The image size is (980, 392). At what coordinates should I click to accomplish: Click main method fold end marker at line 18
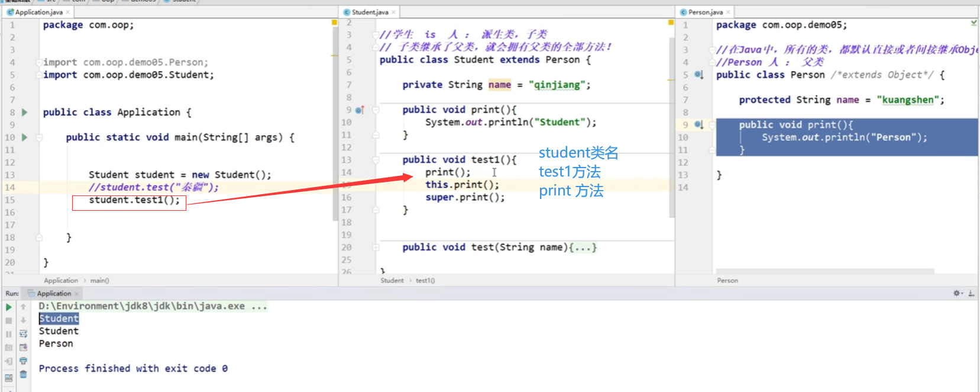(x=39, y=237)
